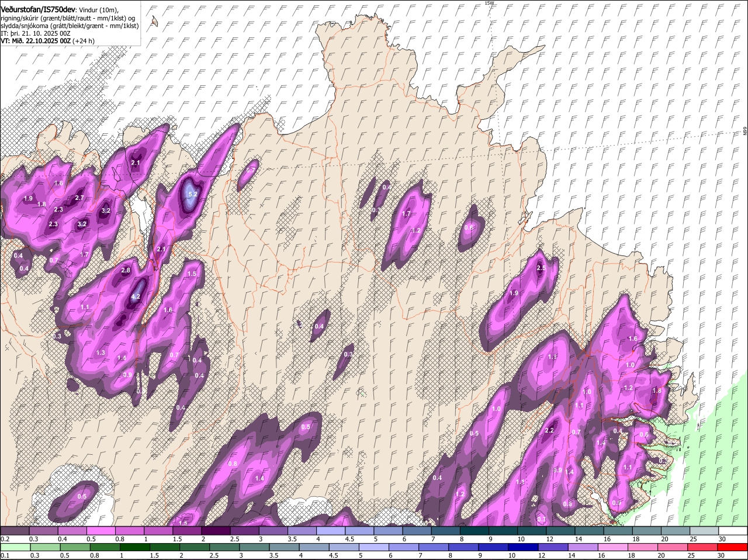The height and width of the screenshot is (560, 748).
Task: Pick the 2.8 precipitation label
Action: [126, 270]
